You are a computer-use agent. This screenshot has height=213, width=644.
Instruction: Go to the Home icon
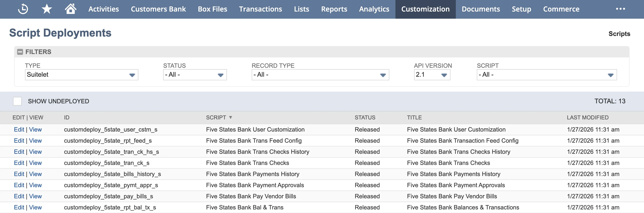pyautogui.click(x=70, y=9)
